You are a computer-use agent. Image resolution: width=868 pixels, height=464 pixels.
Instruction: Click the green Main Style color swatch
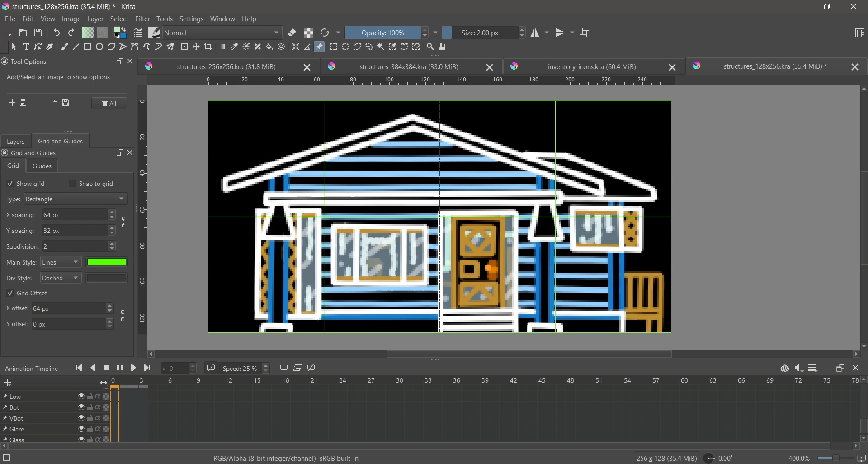coord(107,262)
